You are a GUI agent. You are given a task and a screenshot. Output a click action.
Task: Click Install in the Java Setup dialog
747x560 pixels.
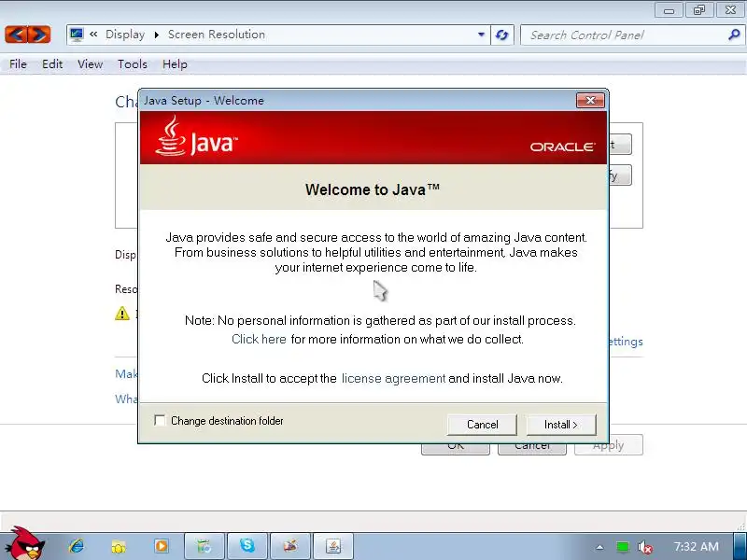tap(561, 425)
